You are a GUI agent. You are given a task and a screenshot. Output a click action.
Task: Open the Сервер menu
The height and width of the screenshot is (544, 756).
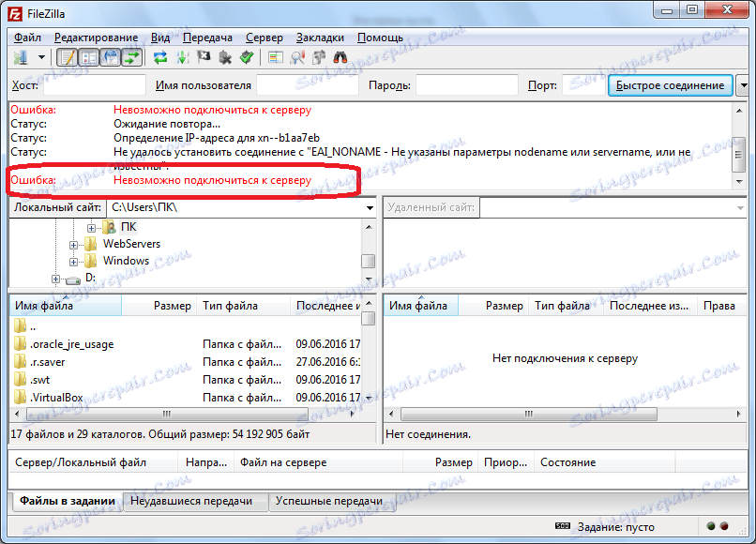pos(265,38)
